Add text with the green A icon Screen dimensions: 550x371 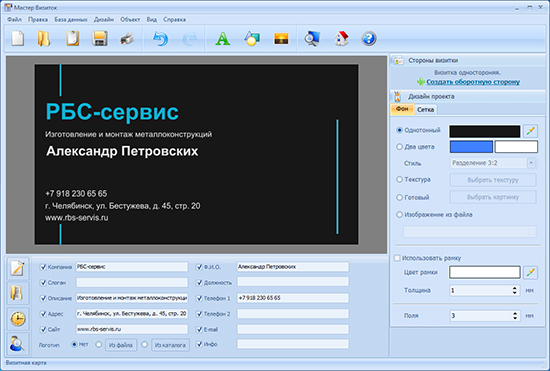point(222,39)
